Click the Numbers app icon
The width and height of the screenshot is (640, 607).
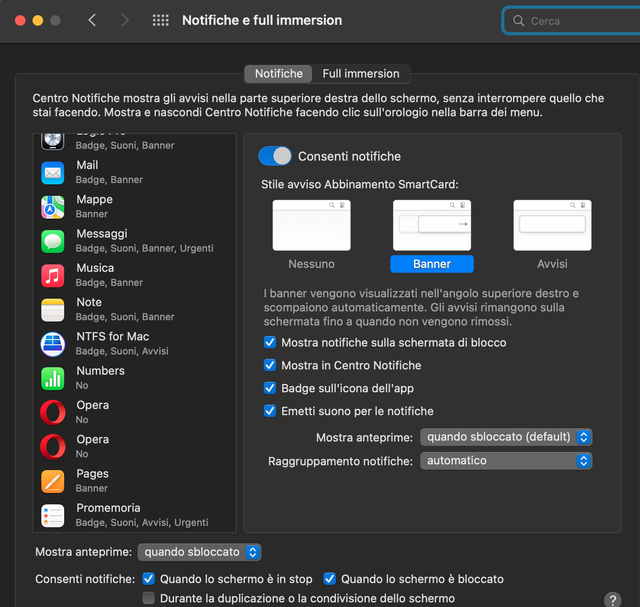[53, 378]
